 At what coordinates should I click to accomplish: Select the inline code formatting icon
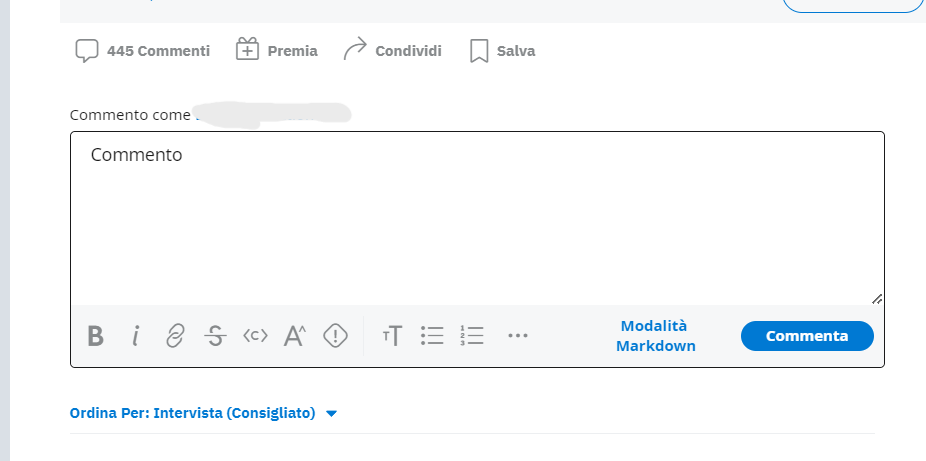tap(255, 336)
